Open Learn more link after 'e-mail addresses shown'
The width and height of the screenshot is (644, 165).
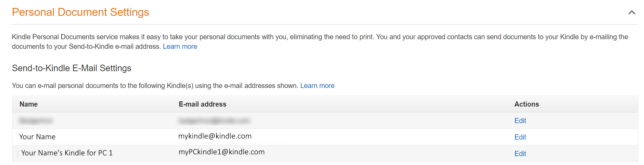tap(317, 86)
